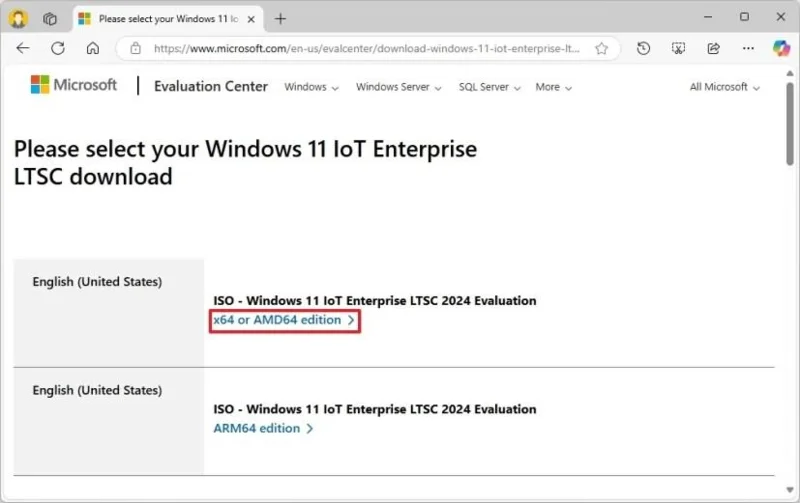Screen dimensions: 800x503
Task: Close the 'Please select your Windows 11' tab
Action: point(251,19)
